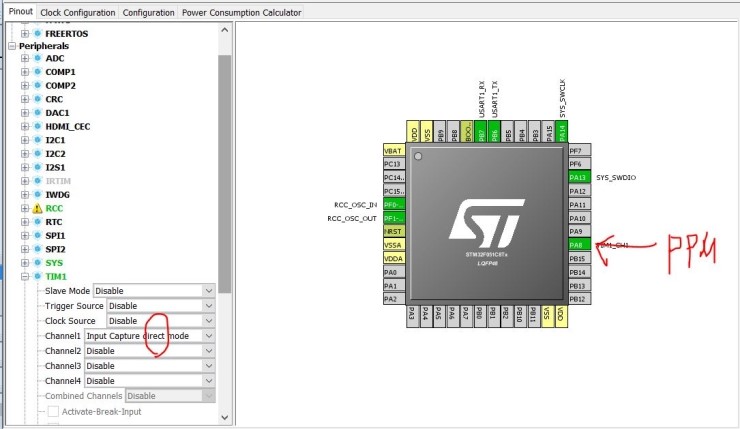Screen dimensions: 740x429
Task: Open the Combined Channels dropdown
Action: pyautogui.click(x=170, y=396)
